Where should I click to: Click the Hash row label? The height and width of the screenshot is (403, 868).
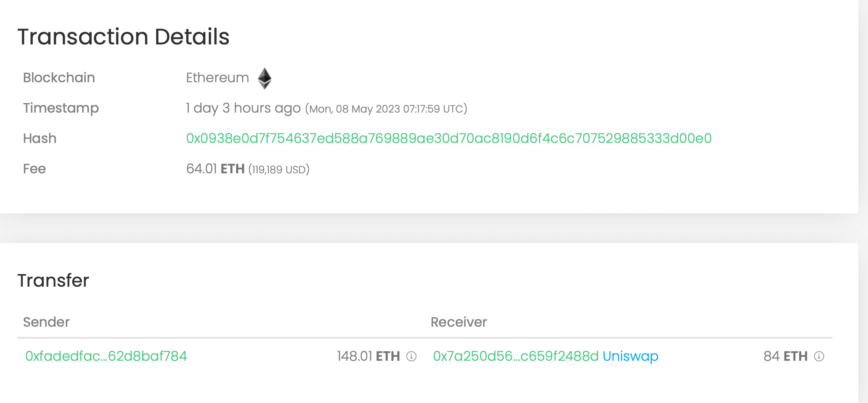(x=40, y=139)
